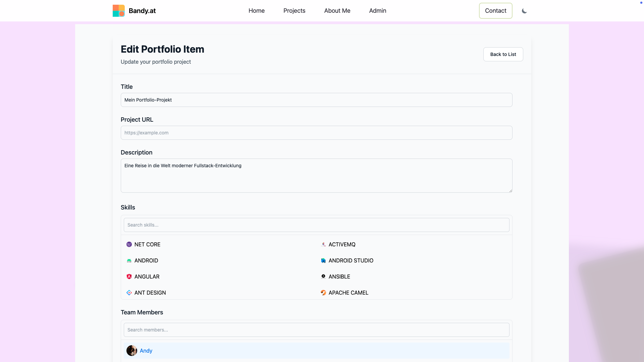Screen dimensions: 644x362
Task: Click the Contact button
Action: [x=496, y=11]
